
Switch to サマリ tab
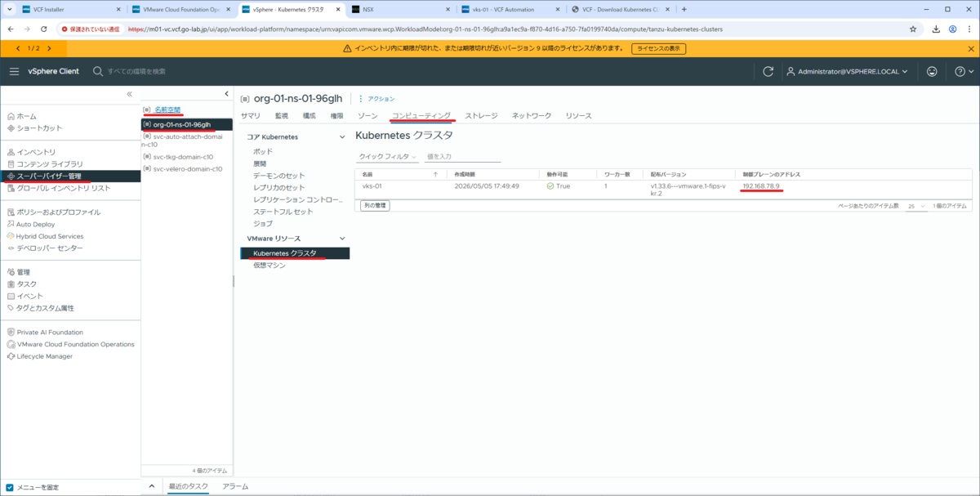tap(251, 116)
